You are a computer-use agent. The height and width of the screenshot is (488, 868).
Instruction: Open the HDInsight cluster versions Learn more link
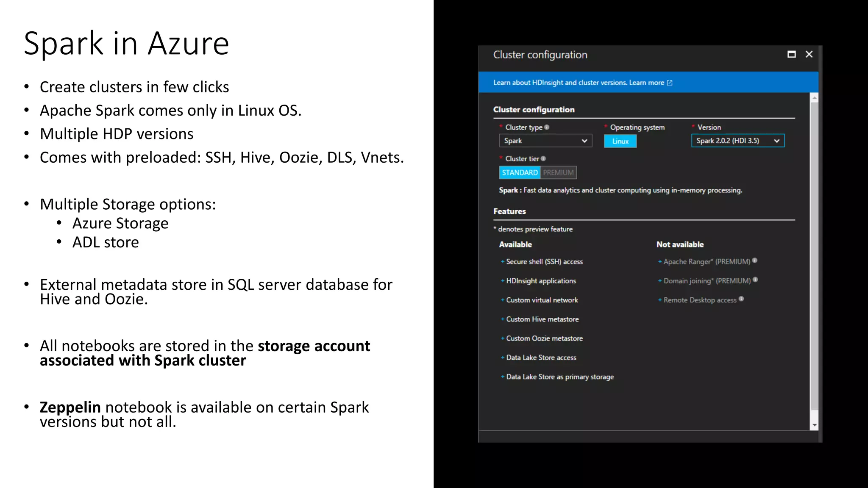click(x=646, y=83)
